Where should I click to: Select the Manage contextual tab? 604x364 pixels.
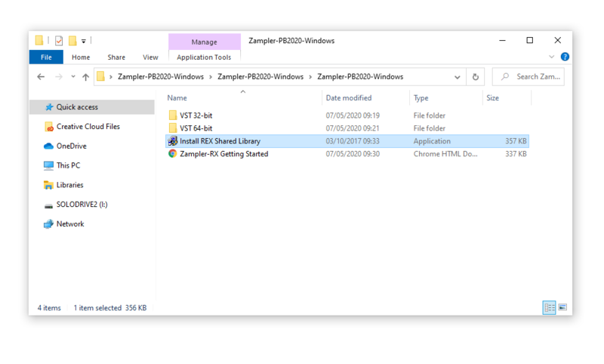[204, 42]
